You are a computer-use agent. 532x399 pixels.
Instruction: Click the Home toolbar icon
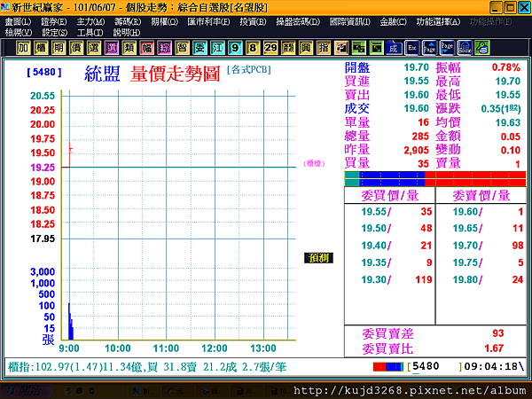(465, 48)
